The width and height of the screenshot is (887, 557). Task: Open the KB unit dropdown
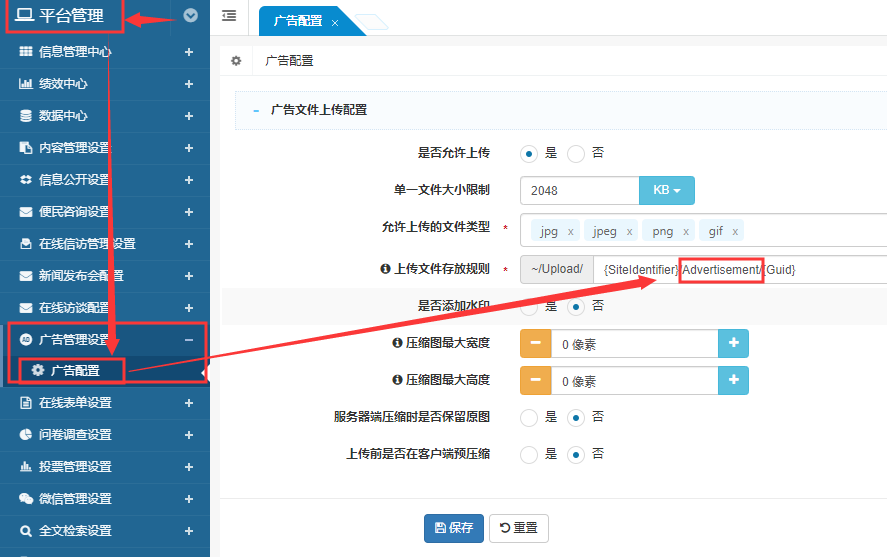tap(666, 190)
